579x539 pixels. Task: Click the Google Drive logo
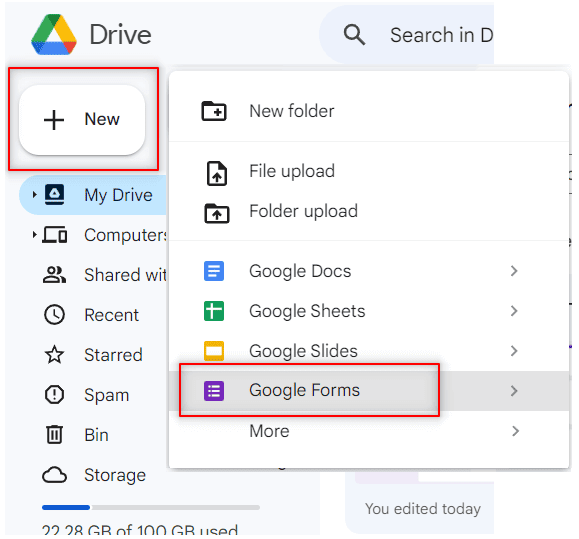click(54, 35)
